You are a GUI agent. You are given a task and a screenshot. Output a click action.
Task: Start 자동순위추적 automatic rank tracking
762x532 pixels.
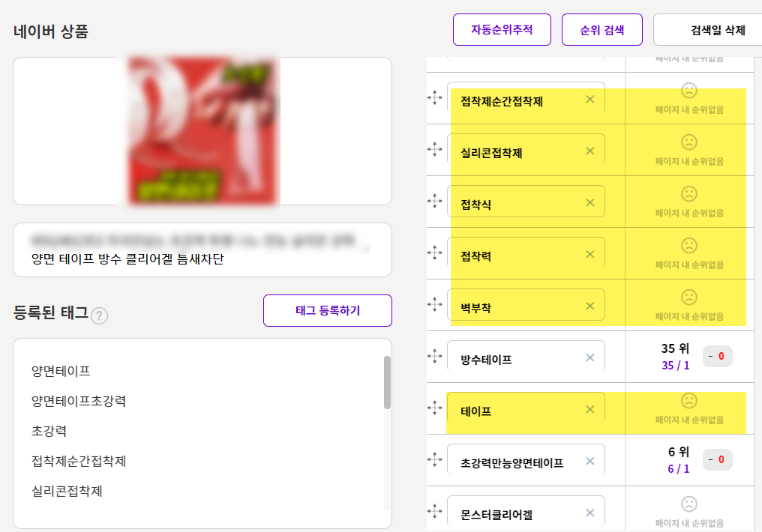coord(502,30)
